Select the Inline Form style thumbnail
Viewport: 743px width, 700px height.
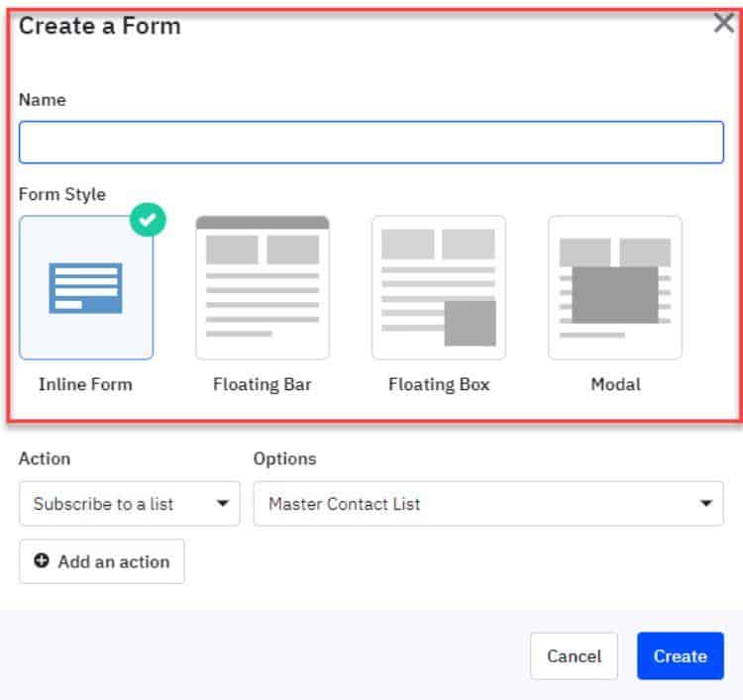pyautogui.click(x=86, y=287)
